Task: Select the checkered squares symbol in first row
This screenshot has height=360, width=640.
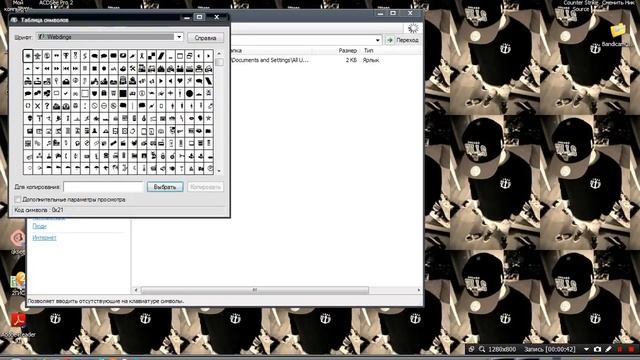Action: [151, 56]
